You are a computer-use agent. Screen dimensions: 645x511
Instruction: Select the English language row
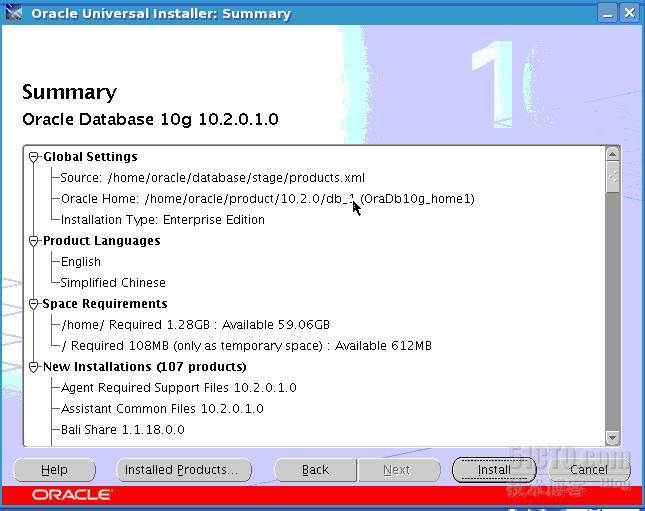pos(81,262)
